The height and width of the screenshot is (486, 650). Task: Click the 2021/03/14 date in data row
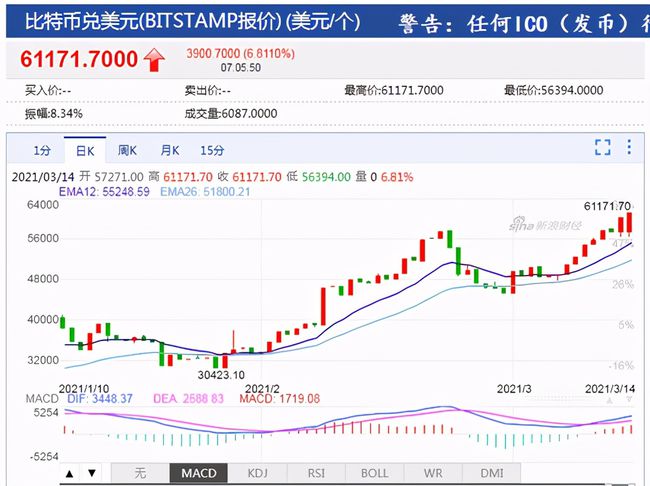(x=43, y=177)
